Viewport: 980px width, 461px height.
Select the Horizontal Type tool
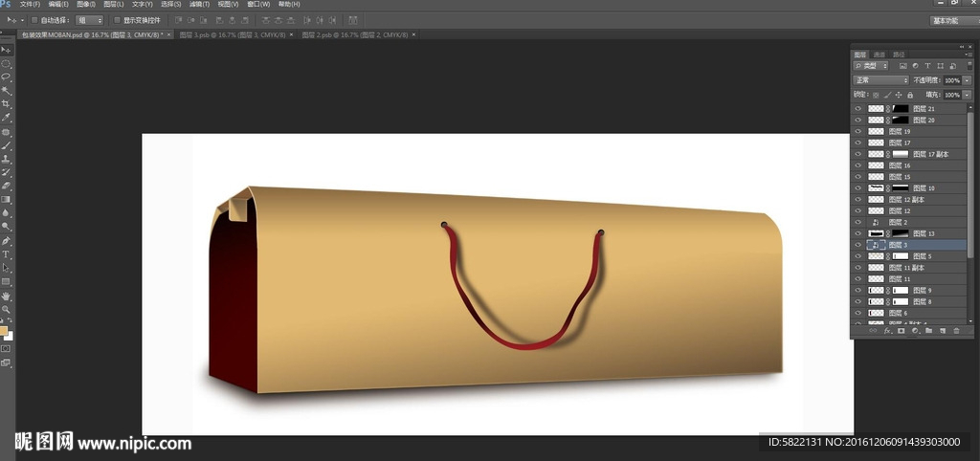pyautogui.click(x=6, y=254)
